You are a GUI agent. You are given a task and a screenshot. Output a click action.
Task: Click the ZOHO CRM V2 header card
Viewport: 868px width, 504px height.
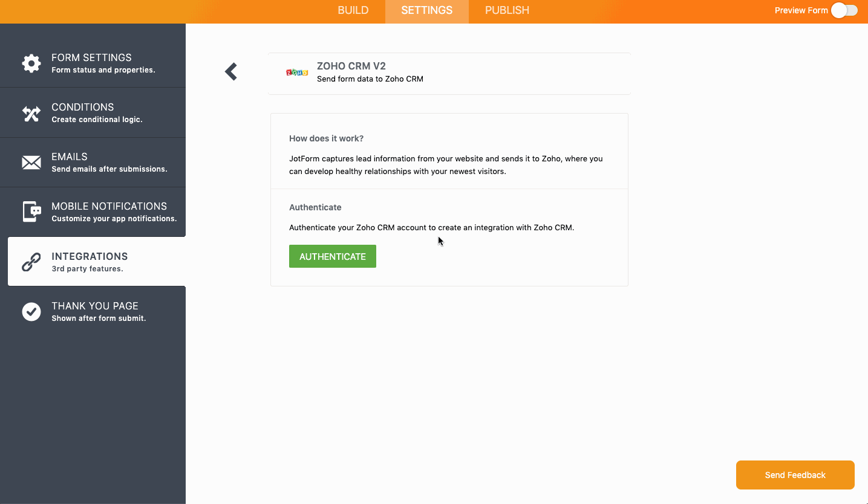[x=449, y=73]
